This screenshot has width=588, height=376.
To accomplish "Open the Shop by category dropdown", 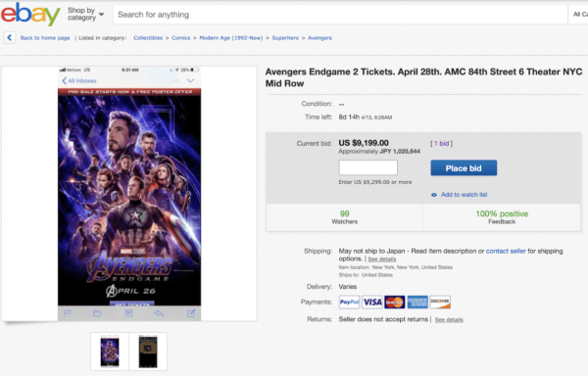I will pyautogui.click(x=85, y=15).
